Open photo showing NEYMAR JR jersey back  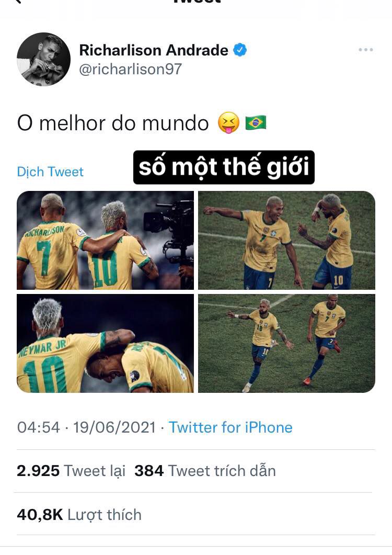pos(105,343)
